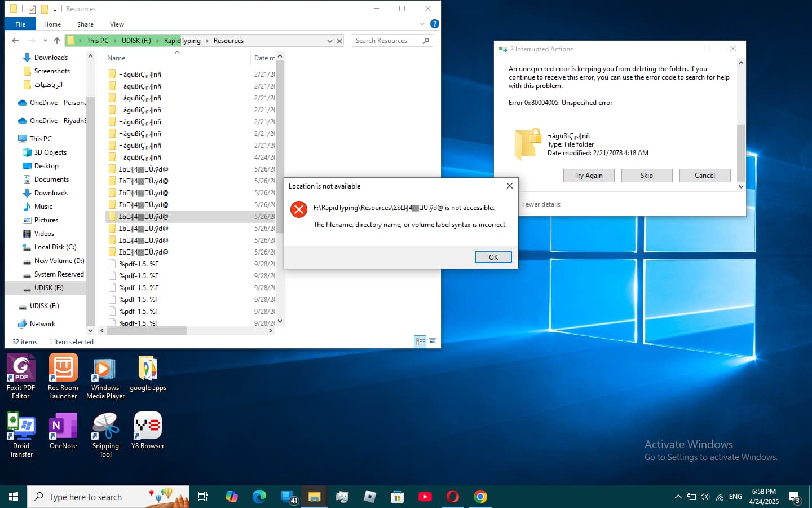Open Copilot icon on the taskbar
The width and height of the screenshot is (812, 508).
232,497
